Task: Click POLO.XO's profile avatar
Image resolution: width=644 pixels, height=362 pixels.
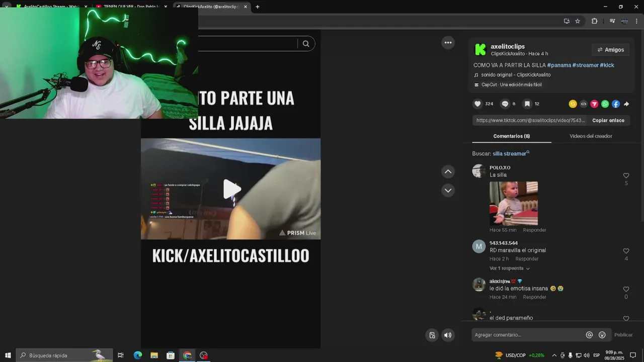Action: 479,171
